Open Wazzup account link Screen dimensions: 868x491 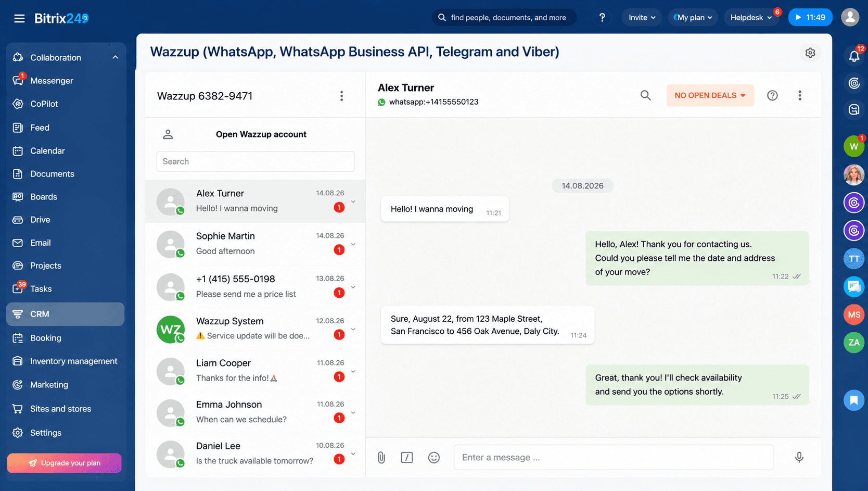click(261, 134)
